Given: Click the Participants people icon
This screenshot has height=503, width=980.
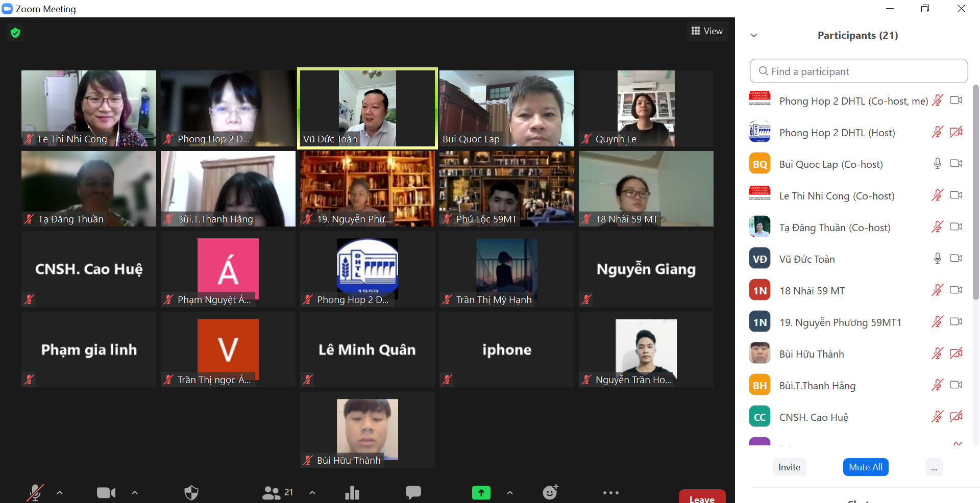Looking at the screenshot, I should (x=272, y=493).
